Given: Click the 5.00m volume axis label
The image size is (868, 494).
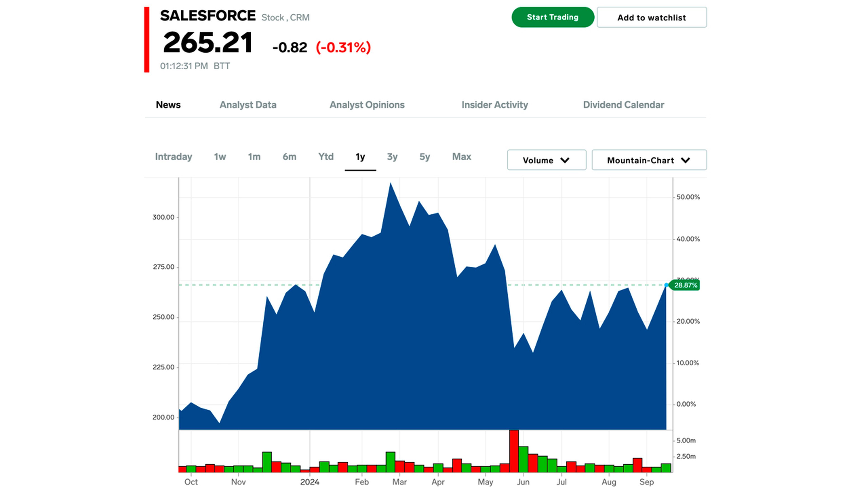Looking at the screenshot, I should click(686, 440).
